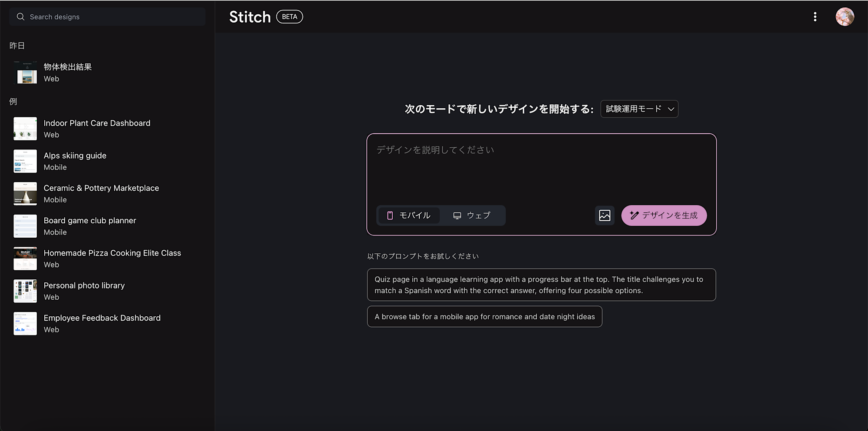Viewport: 868px width, 431px height.
Task: Open the 試験運用モード mode dropdown
Action: coord(639,109)
